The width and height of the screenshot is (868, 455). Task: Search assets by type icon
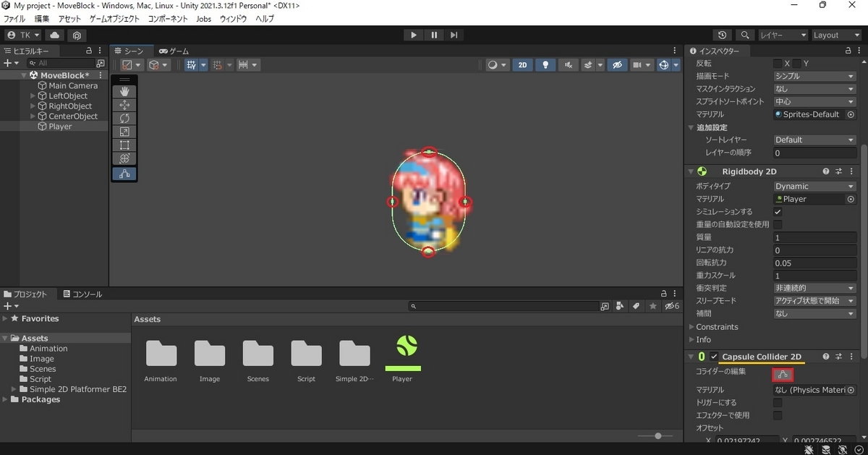point(620,306)
